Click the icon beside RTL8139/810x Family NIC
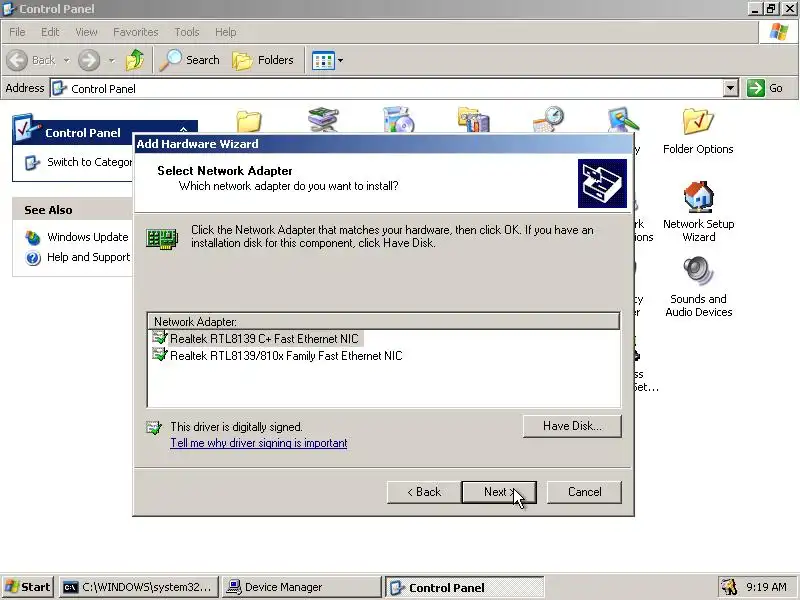 (160, 355)
